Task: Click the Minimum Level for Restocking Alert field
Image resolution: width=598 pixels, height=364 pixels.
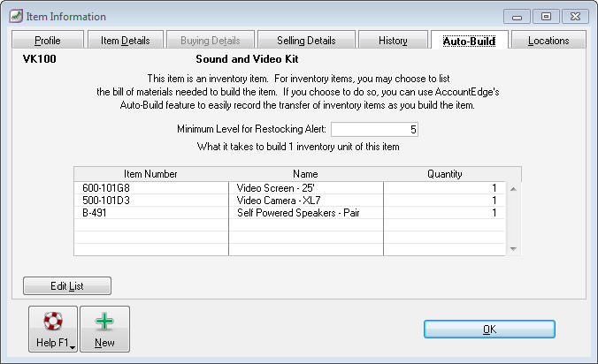Action: point(374,130)
